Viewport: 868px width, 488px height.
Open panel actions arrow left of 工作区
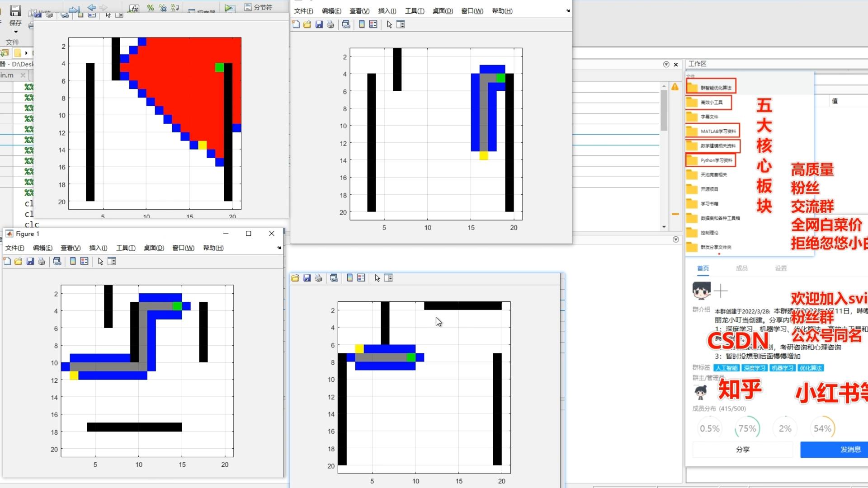[x=666, y=65]
